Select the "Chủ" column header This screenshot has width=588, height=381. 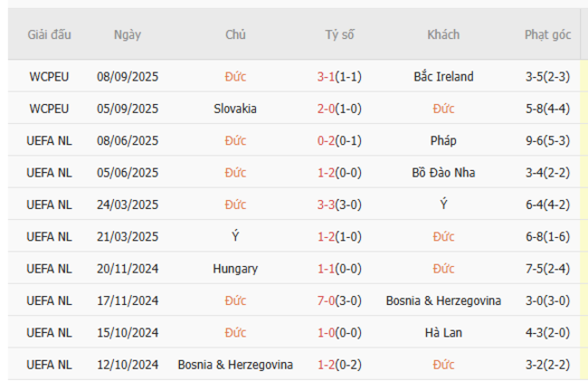point(235,34)
